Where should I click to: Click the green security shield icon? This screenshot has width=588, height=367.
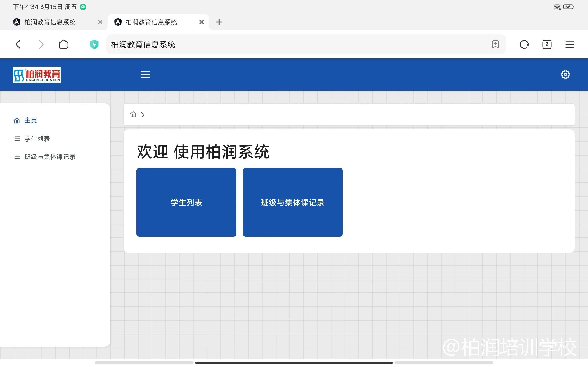click(x=94, y=44)
